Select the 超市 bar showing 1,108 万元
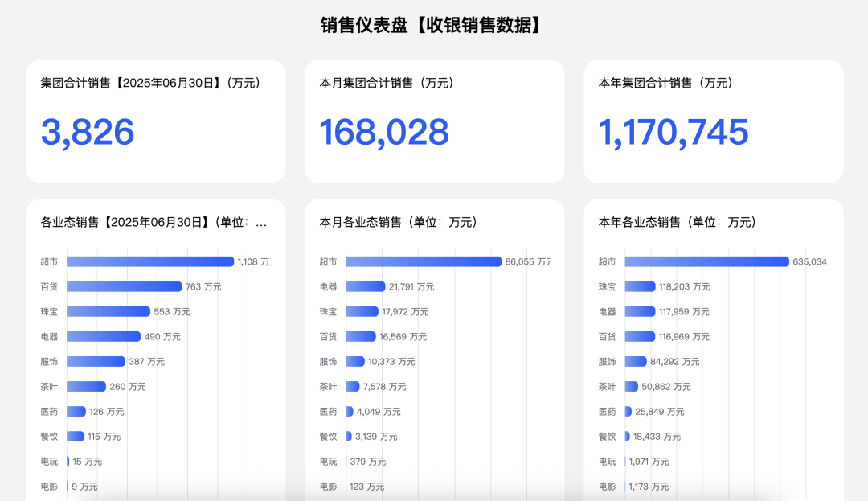Image resolution: width=868 pixels, height=501 pixels. pyautogui.click(x=150, y=261)
